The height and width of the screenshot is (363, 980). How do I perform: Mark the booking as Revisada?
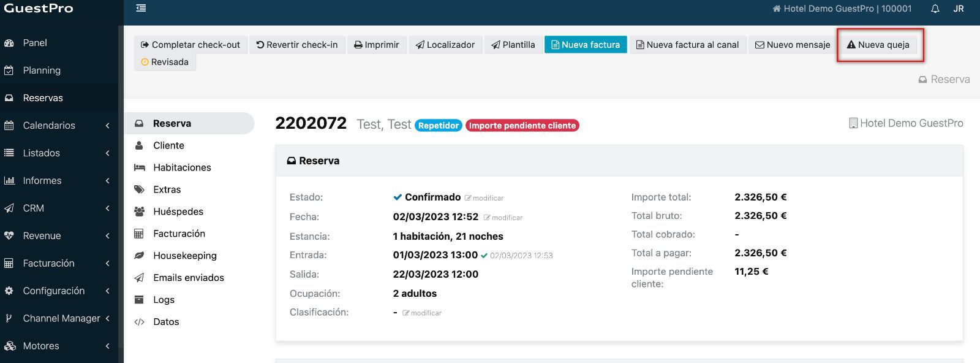click(165, 62)
